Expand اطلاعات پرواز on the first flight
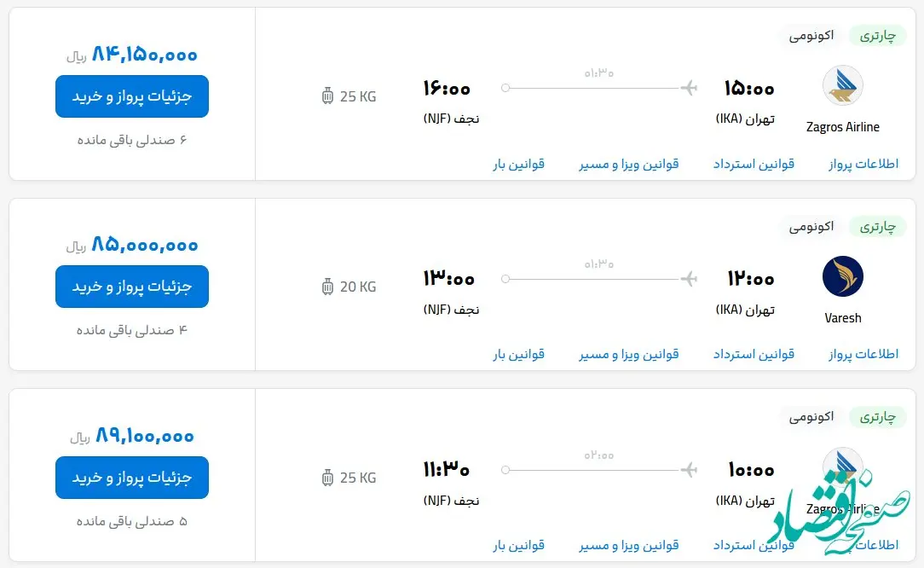Screen dimensions: 924x568 (862, 164)
